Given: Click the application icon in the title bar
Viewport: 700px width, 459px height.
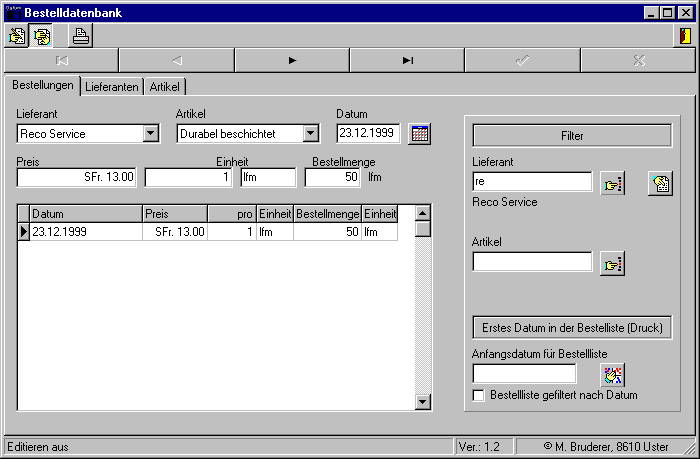Looking at the screenshot, I should pos(13,13).
